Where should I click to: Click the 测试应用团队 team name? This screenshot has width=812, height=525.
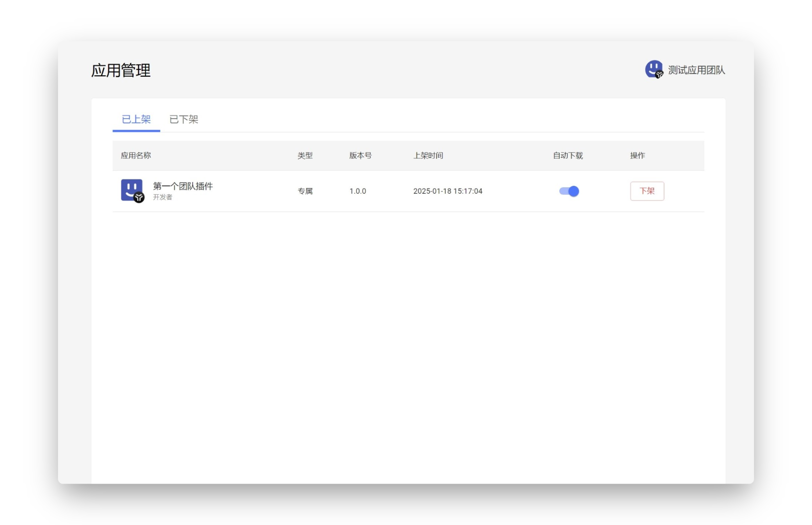click(x=696, y=70)
